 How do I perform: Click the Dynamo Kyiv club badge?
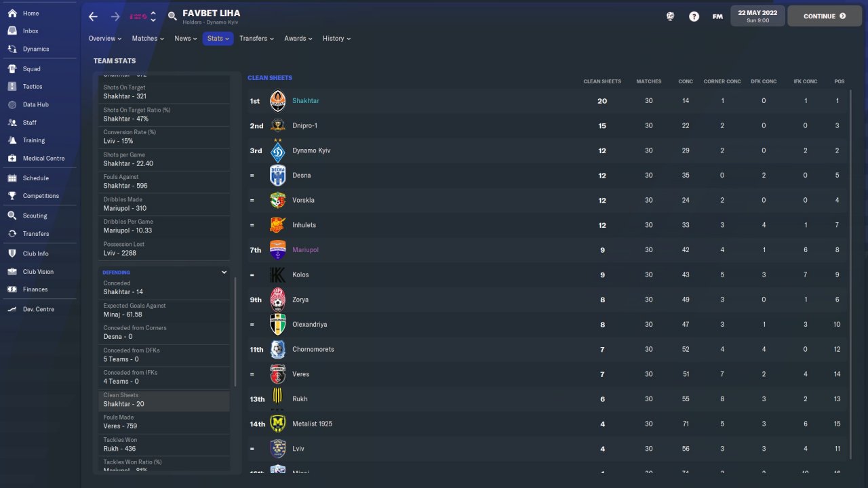[x=278, y=150]
